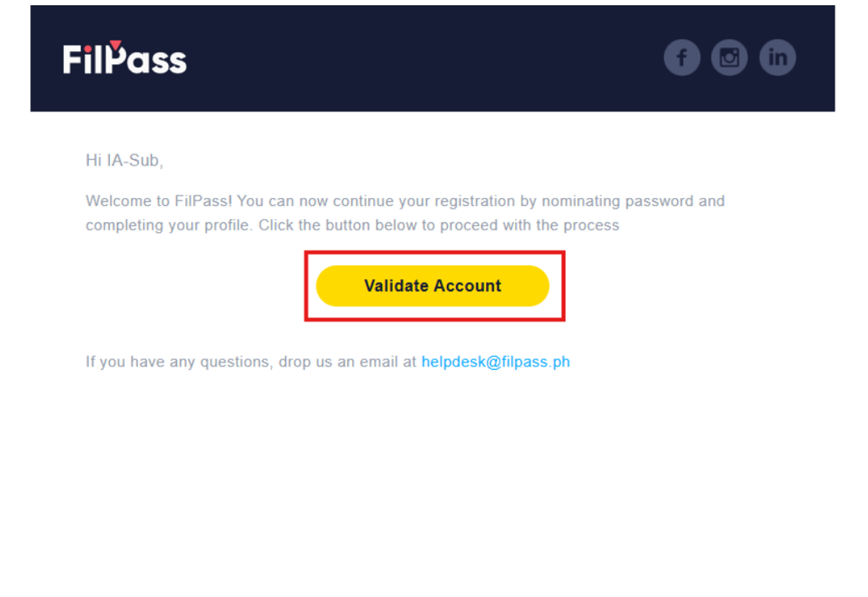Screen dimensions: 868x597
Task: Click the phrase "Click the button below"
Action: [x=338, y=225]
